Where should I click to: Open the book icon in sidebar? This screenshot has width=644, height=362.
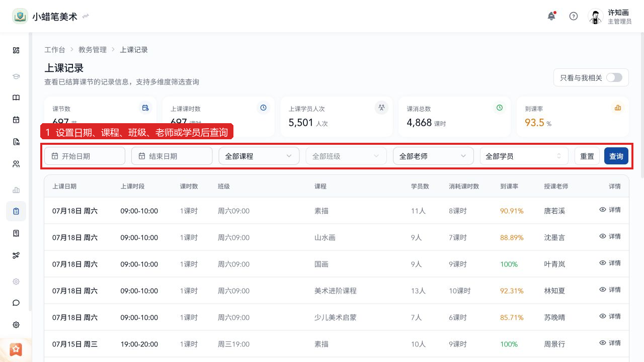coord(16,98)
